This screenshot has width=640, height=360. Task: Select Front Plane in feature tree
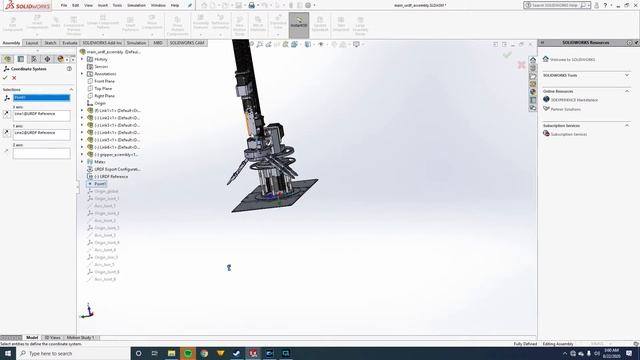[x=104, y=81]
